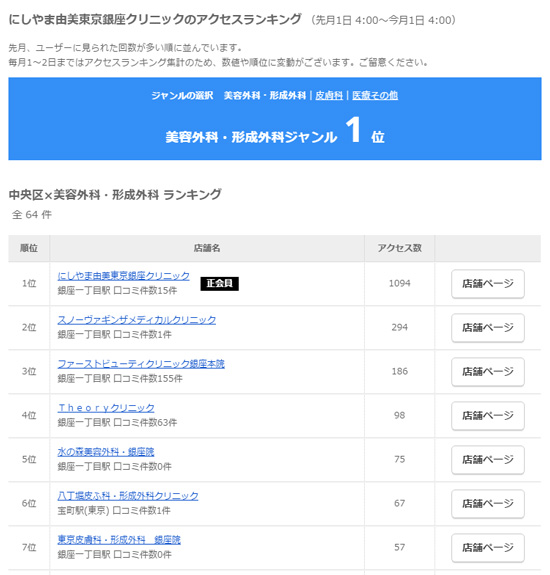This screenshot has width=550, height=575.
Task: Open the 医療その他 genre link
Action: [x=375, y=96]
